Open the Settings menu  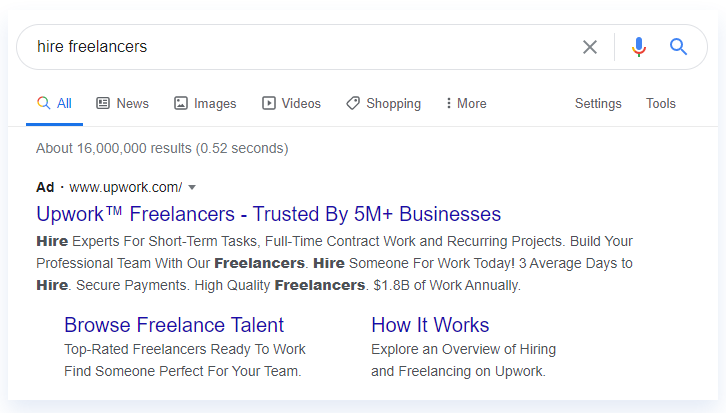[598, 103]
